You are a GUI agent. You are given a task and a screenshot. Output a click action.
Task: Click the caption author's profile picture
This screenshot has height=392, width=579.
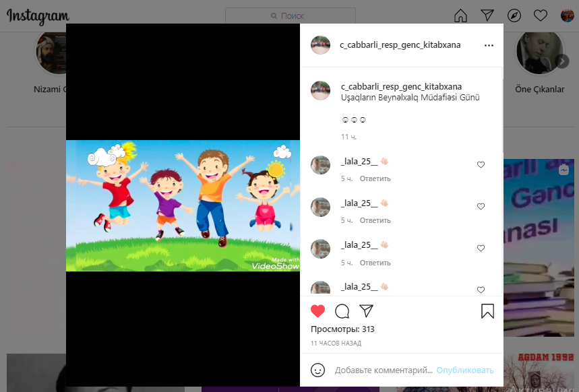[x=321, y=91]
